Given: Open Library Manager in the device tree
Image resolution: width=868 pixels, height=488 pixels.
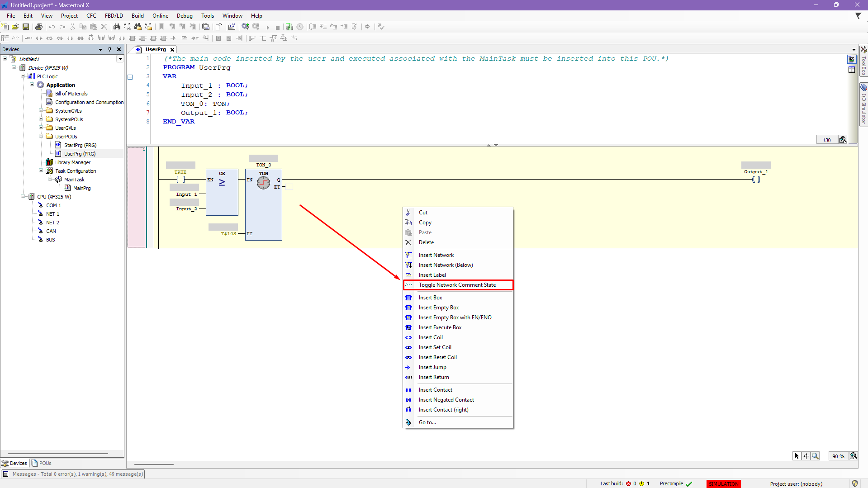Looking at the screenshot, I should click(x=72, y=162).
